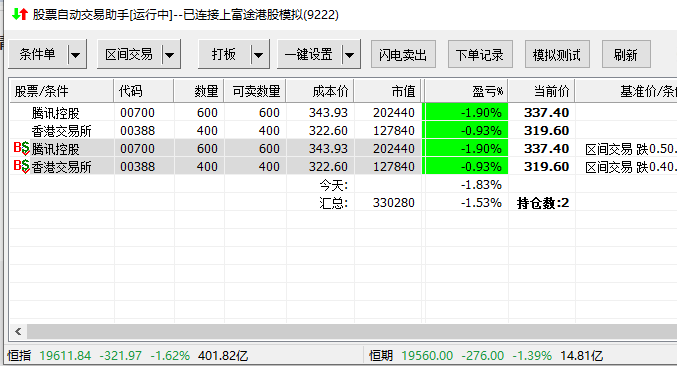
Task: Expand the 区间交易 dropdown arrow
Action: (x=170, y=55)
